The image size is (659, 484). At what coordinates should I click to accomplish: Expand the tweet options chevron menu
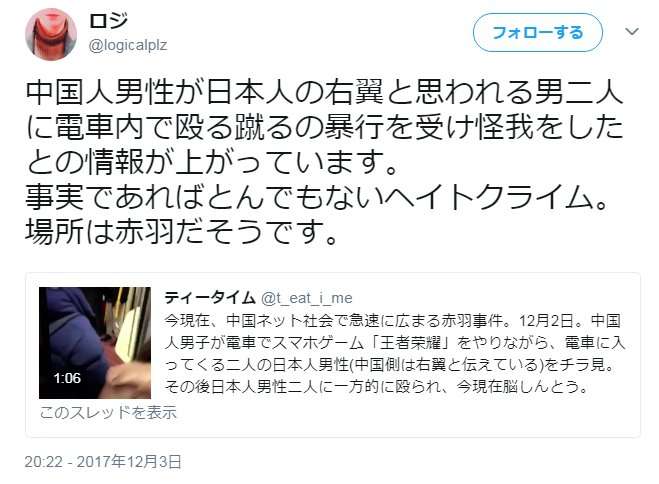632,32
